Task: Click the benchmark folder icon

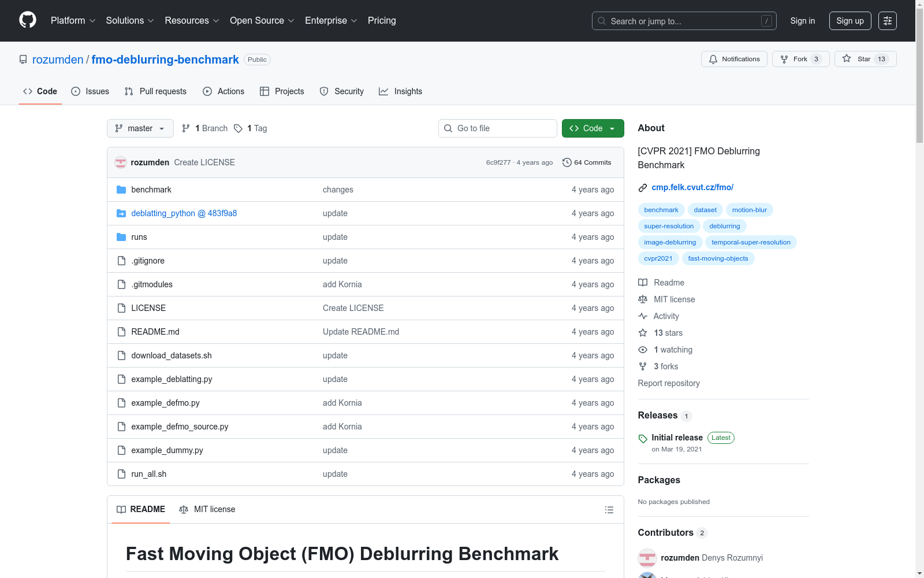Action: 121,190
